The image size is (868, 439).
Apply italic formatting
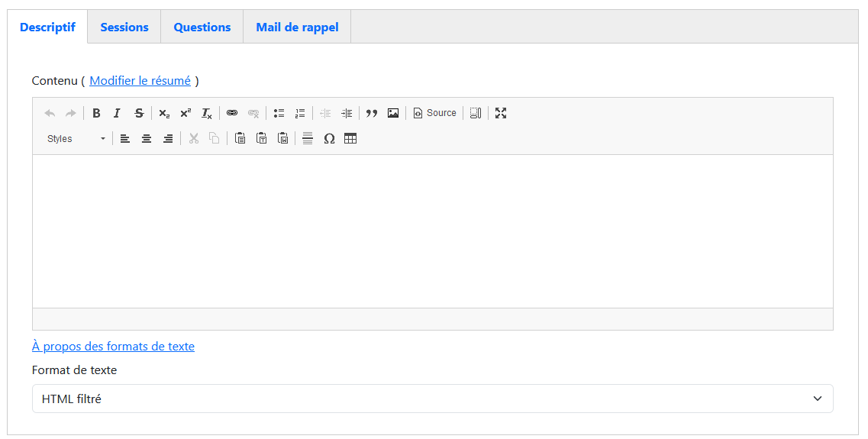[x=117, y=113]
